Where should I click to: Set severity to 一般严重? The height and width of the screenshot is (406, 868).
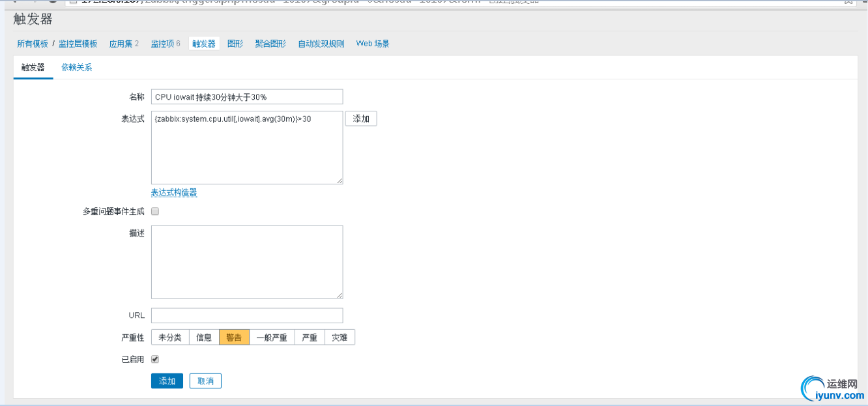coord(272,337)
